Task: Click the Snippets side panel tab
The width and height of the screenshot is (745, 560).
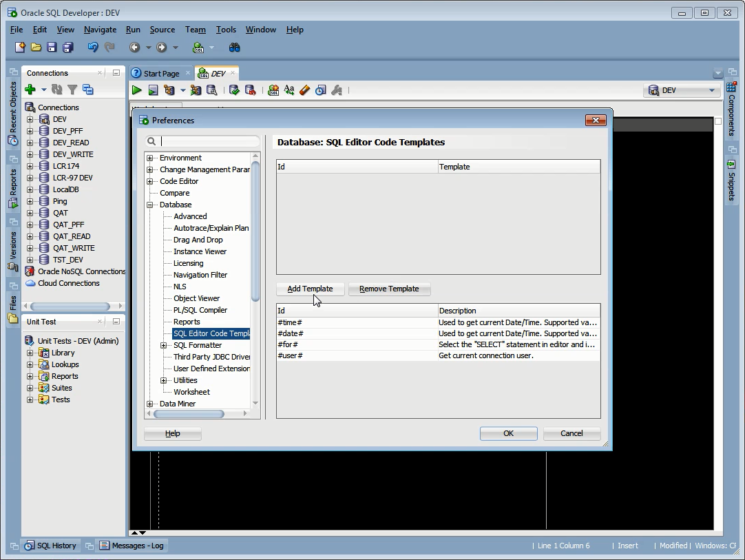Action: point(731,180)
